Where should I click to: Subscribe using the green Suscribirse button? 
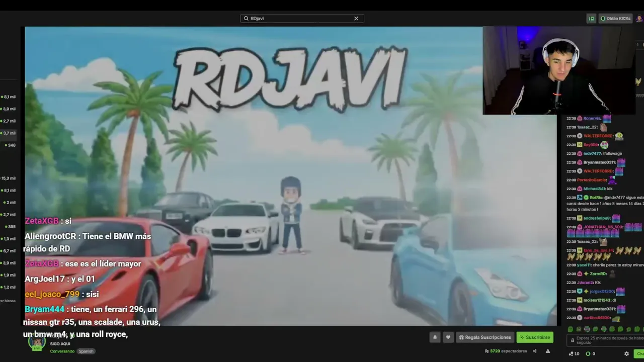[x=535, y=337]
